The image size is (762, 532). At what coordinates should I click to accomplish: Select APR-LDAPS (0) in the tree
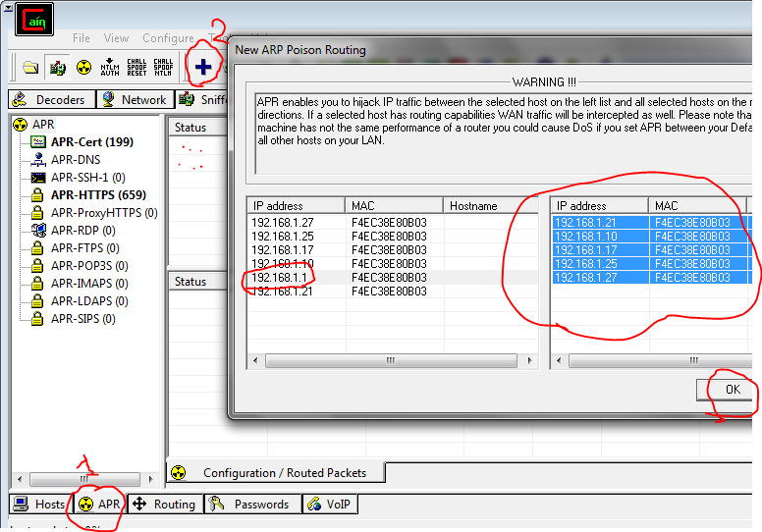(x=89, y=301)
